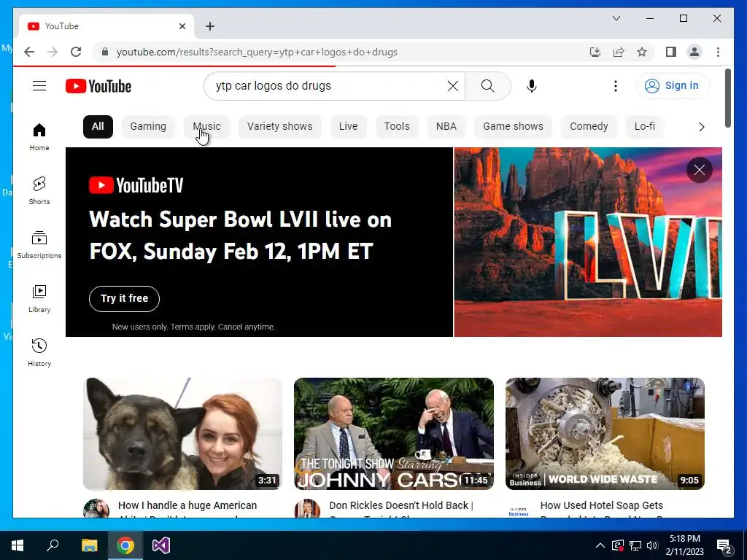
Task: Select the Variety shows chip
Action: (279, 127)
